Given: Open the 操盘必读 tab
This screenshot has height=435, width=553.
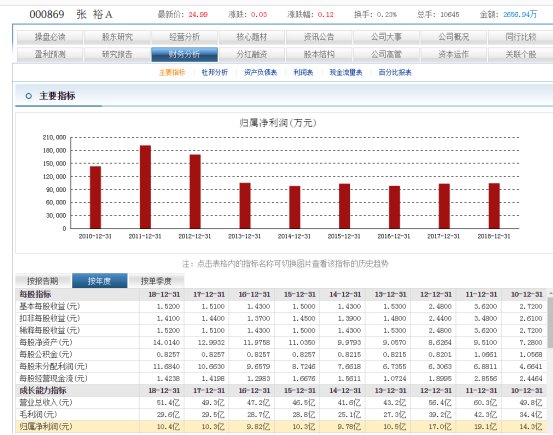Looking at the screenshot, I should [50, 37].
